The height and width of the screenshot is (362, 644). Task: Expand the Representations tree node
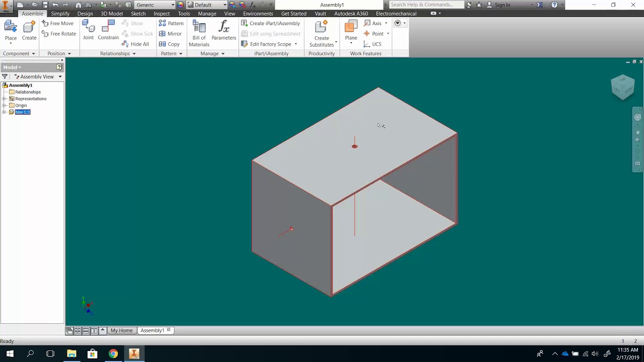[5, 99]
